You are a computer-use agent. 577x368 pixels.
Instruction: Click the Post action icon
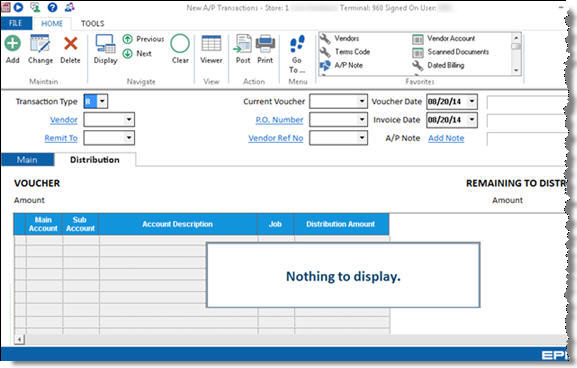coord(243,43)
